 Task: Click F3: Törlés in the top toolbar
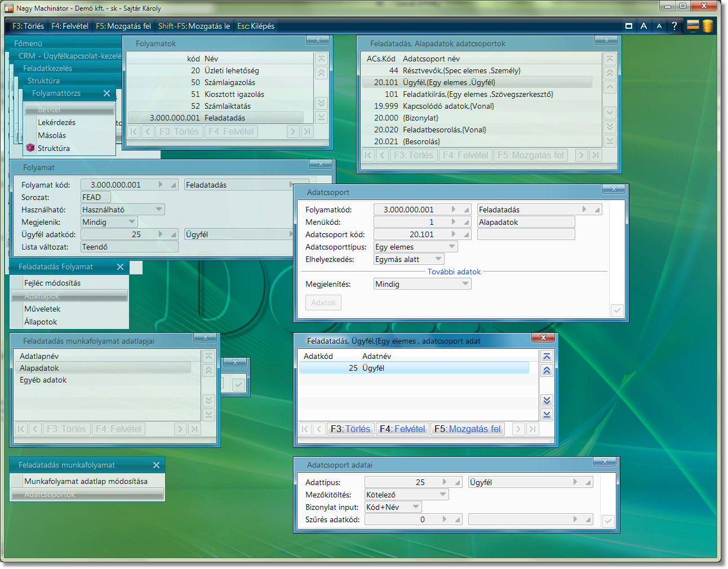[x=28, y=26]
